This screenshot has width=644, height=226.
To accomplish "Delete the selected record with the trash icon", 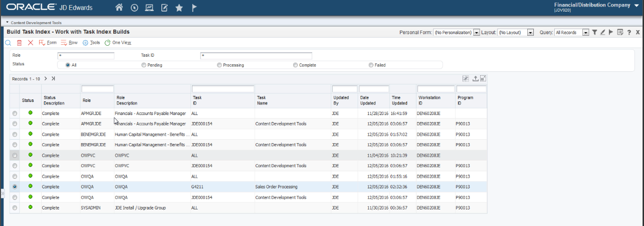I will 20,43.
